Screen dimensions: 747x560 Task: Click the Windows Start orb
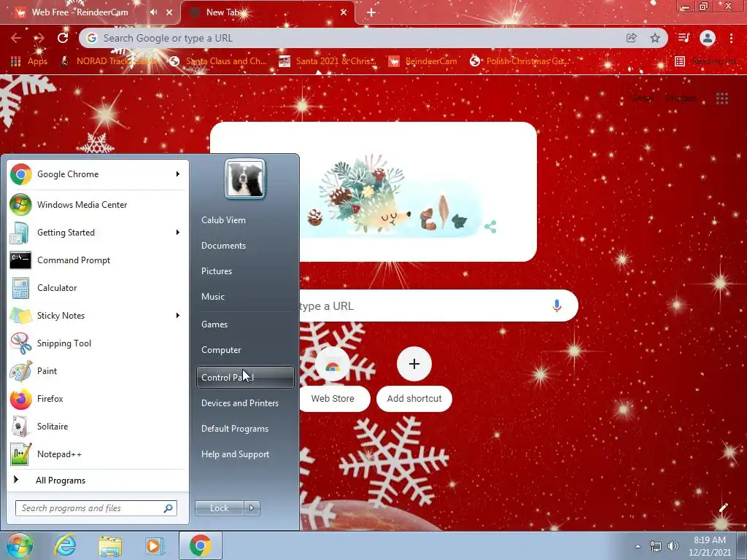coord(19,545)
